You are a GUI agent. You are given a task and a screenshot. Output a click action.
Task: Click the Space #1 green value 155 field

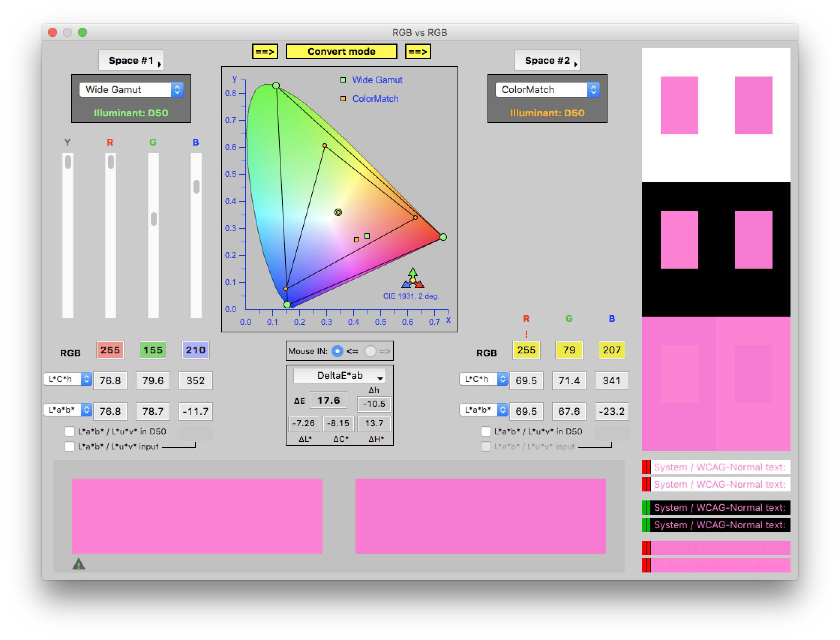coord(153,350)
